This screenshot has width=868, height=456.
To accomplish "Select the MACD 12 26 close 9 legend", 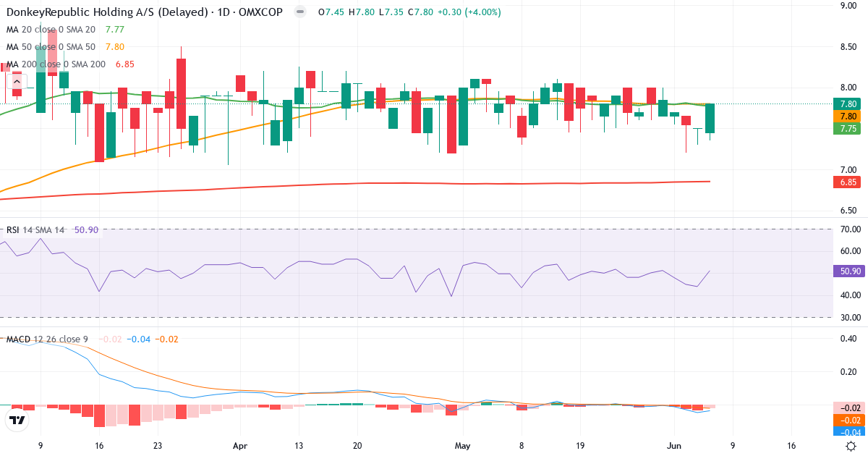I will tap(47, 339).
